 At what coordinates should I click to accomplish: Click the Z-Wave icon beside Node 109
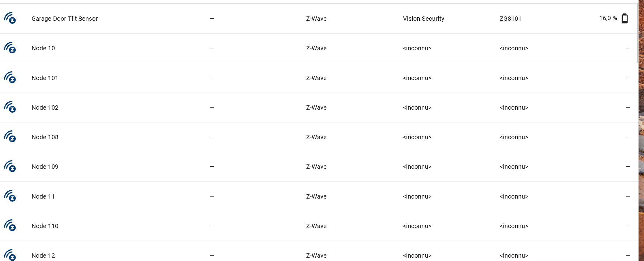pos(10,166)
